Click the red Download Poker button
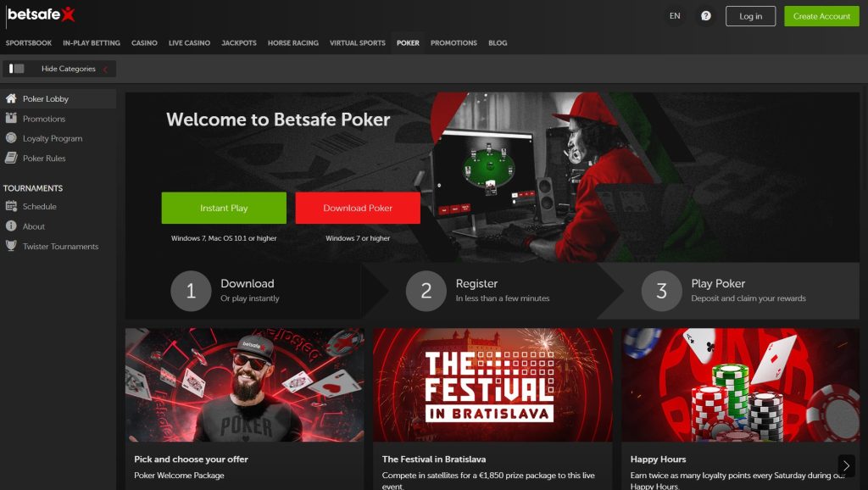The height and width of the screenshot is (490, 868). 358,208
